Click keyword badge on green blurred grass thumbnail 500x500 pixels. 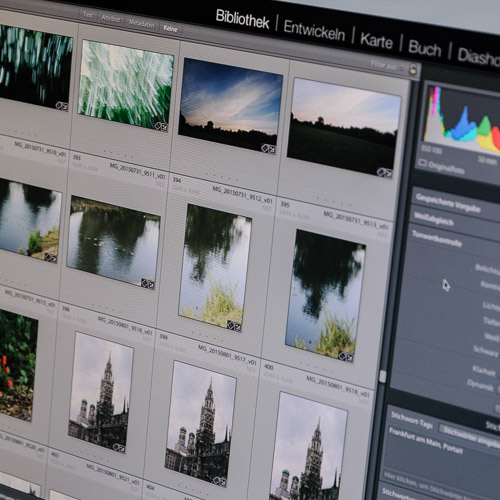(x=158, y=126)
